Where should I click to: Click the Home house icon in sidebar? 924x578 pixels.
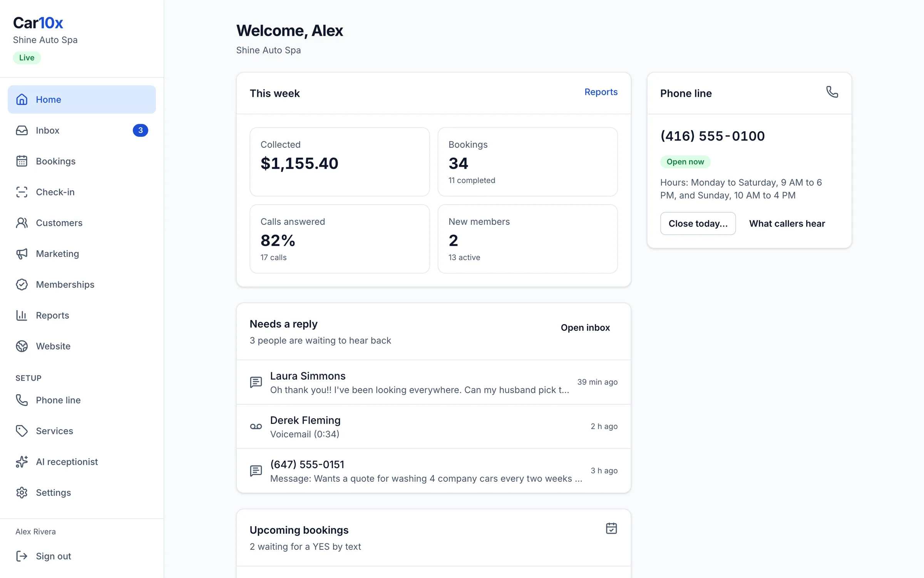click(22, 99)
